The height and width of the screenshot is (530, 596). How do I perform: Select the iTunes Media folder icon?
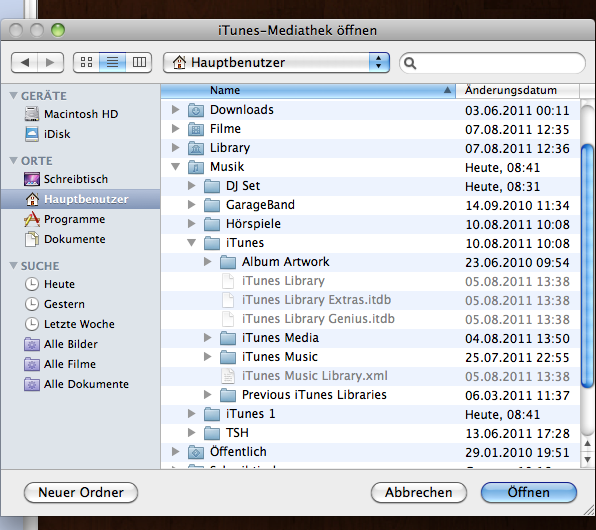coord(228,338)
